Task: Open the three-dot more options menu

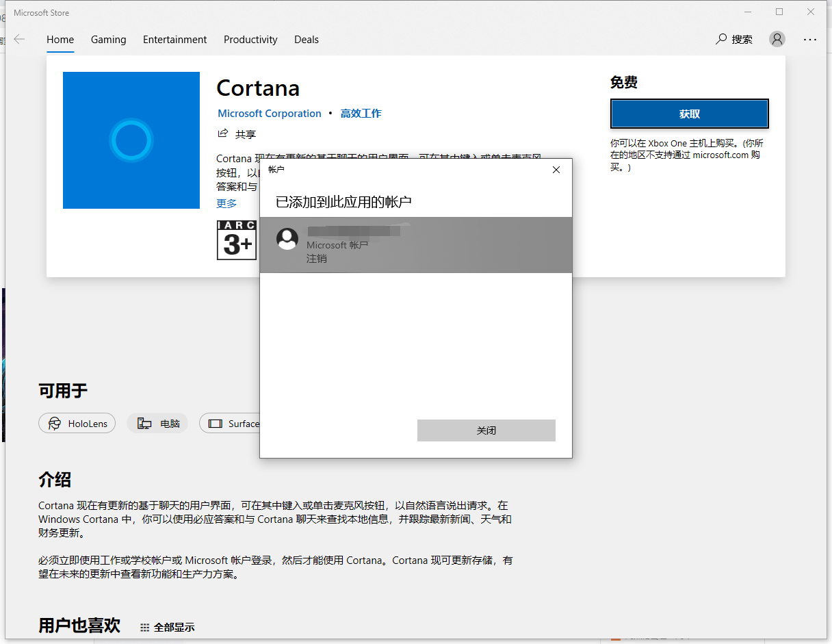Action: (x=810, y=39)
